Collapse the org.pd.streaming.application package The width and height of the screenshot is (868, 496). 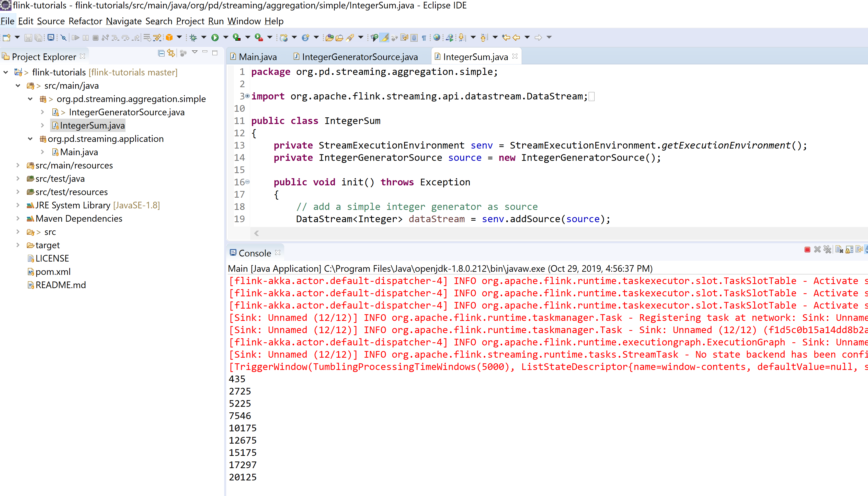pyautogui.click(x=30, y=139)
